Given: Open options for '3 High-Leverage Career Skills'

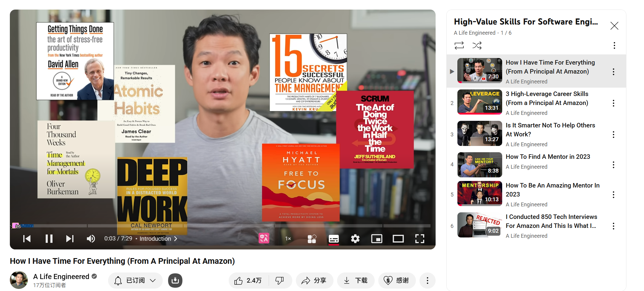Looking at the screenshot, I should (x=614, y=103).
